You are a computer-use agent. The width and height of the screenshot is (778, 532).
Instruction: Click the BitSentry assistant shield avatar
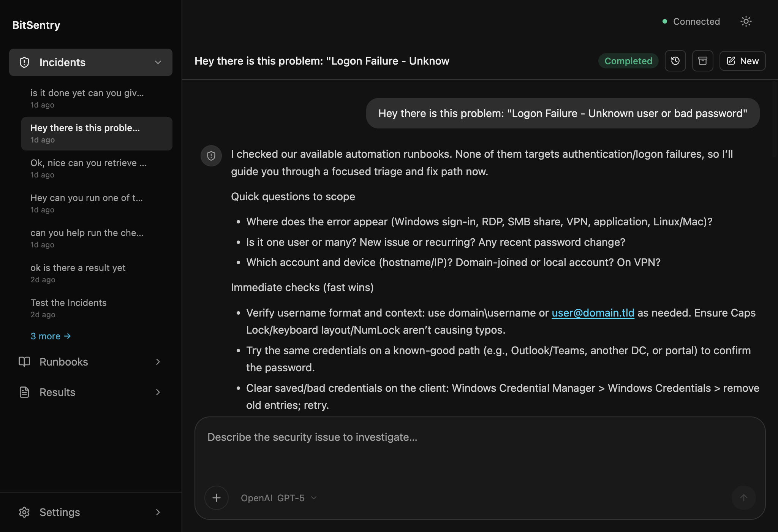coord(211,156)
